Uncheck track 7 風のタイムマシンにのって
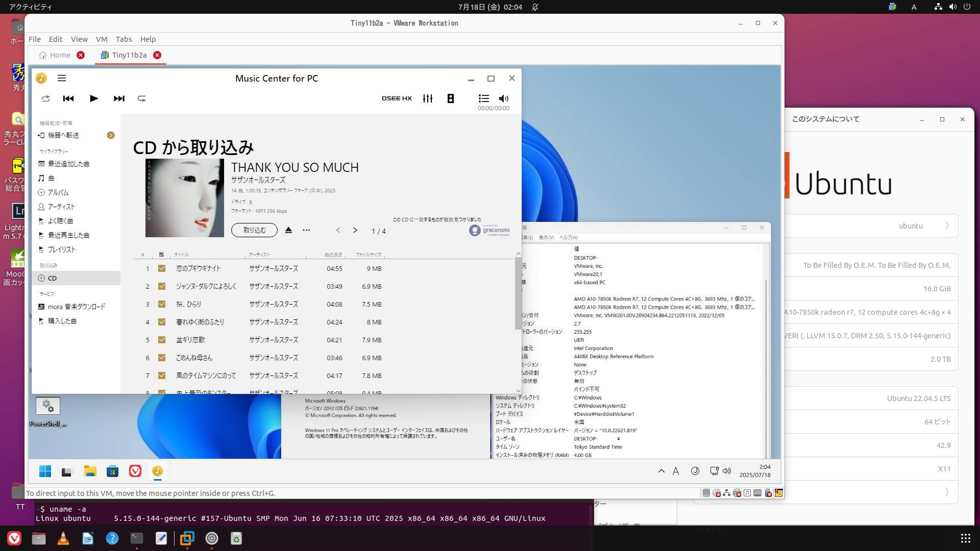This screenshot has height=551, width=980. click(x=162, y=375)
